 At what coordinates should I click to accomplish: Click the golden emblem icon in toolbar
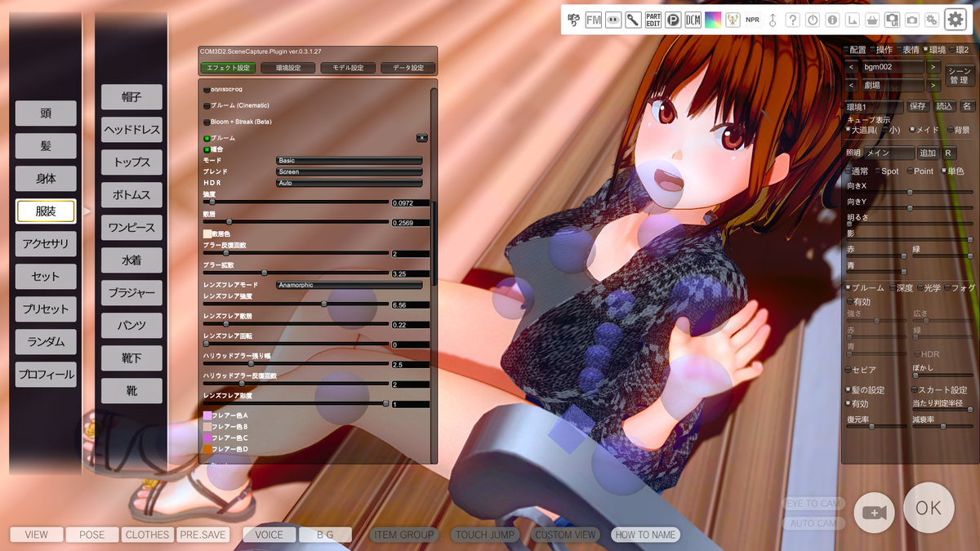point(733,20)
